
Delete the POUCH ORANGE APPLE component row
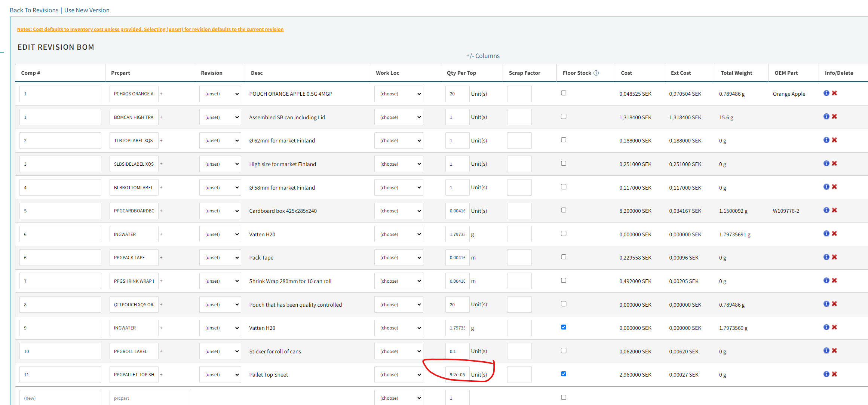pos(834,93)
